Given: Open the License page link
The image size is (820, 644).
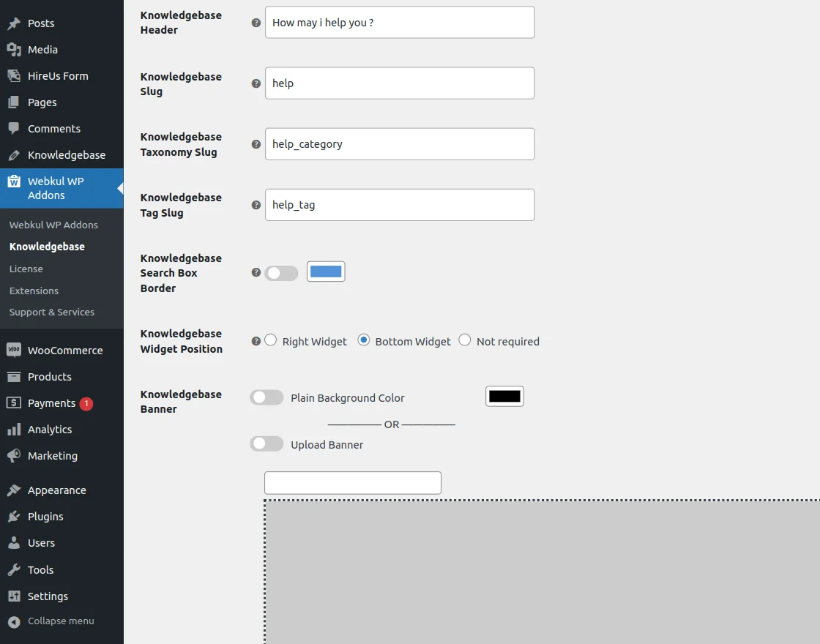Looking at the screenshot, I should point(26,269).
